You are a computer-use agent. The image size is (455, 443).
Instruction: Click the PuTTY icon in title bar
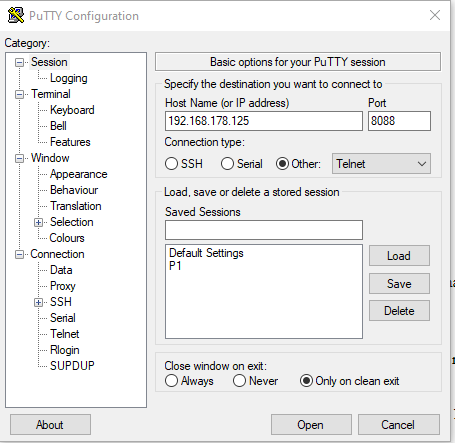coord(16,15)
